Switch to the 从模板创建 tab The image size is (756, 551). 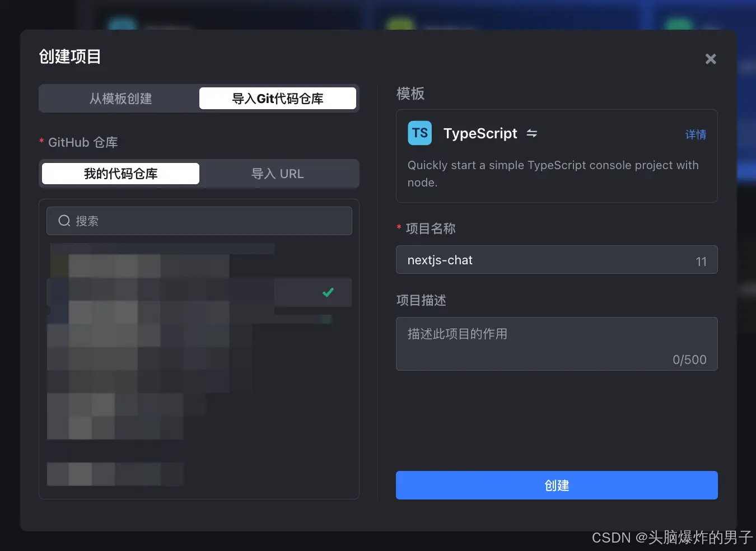(120, 98)
